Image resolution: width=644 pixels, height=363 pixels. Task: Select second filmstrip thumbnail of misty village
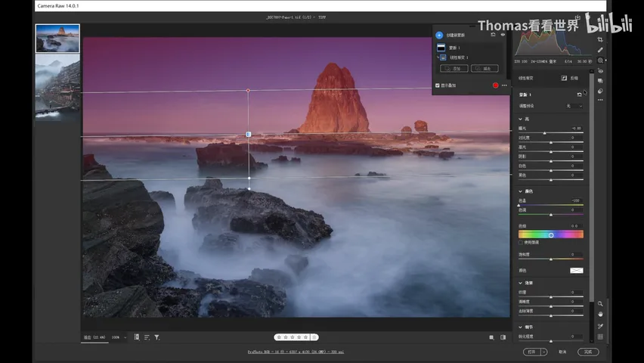tap(57, 87)
